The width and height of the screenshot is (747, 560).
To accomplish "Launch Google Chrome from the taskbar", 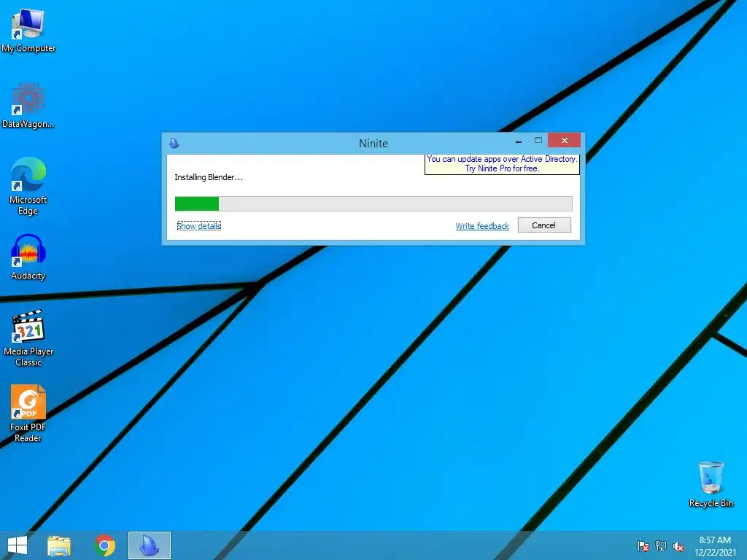I will click(x=104, y=545).
